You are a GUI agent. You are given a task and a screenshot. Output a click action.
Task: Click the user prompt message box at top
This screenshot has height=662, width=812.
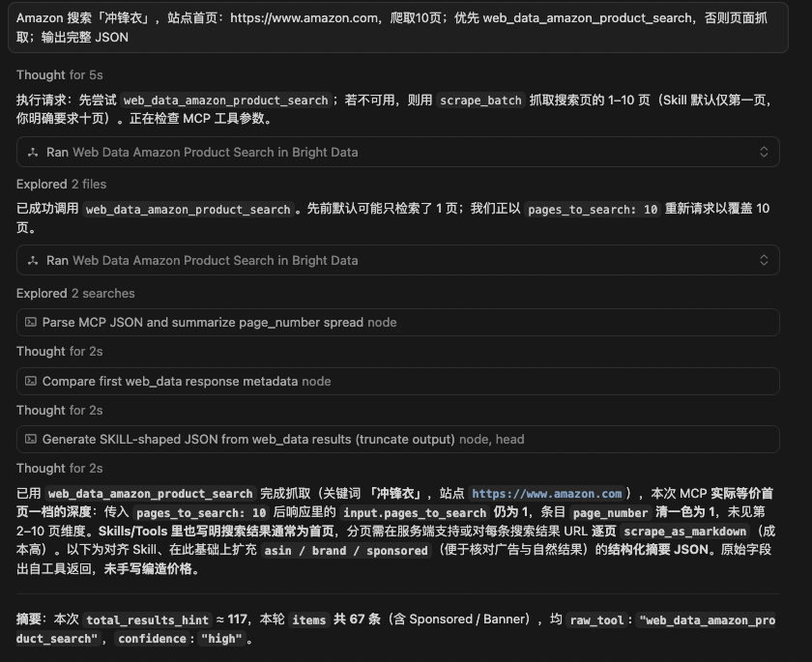pos(397,27)
